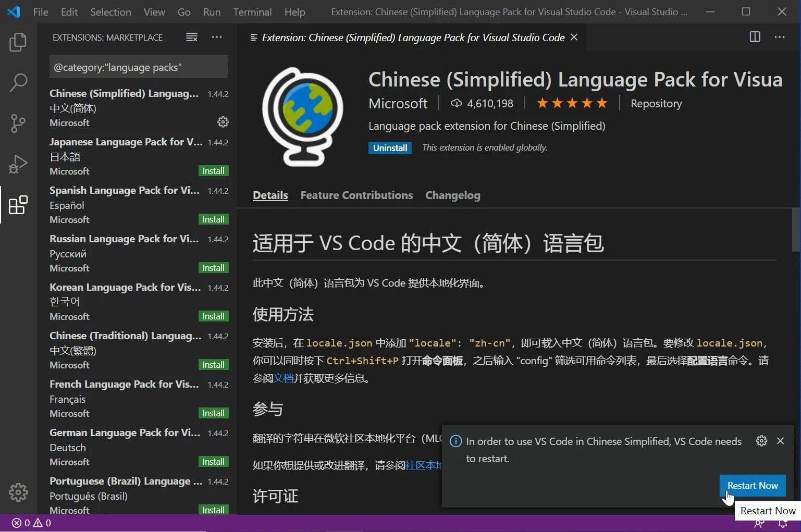
Task: Click the 使用方法 heading
Action: pyautogui.click(x=283, y=314)
